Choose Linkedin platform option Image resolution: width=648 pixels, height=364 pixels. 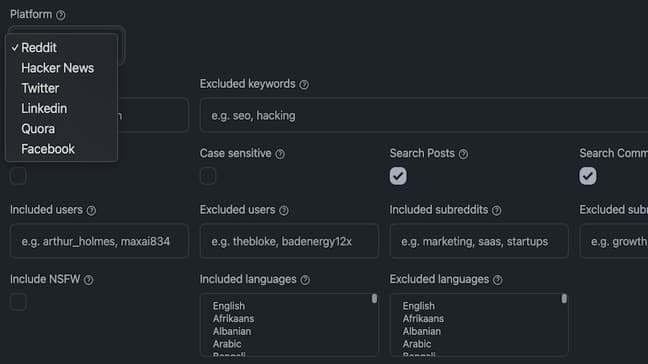[62, 109]
